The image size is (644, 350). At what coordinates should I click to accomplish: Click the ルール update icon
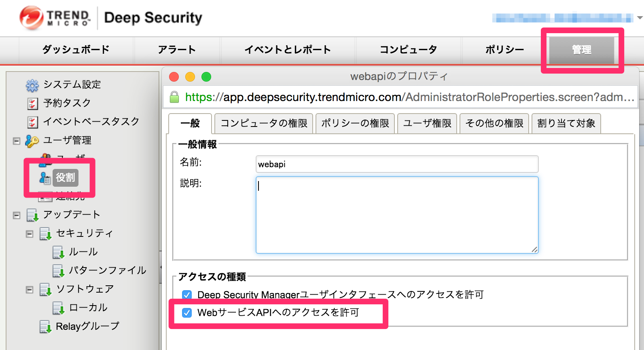coord(59,252)
